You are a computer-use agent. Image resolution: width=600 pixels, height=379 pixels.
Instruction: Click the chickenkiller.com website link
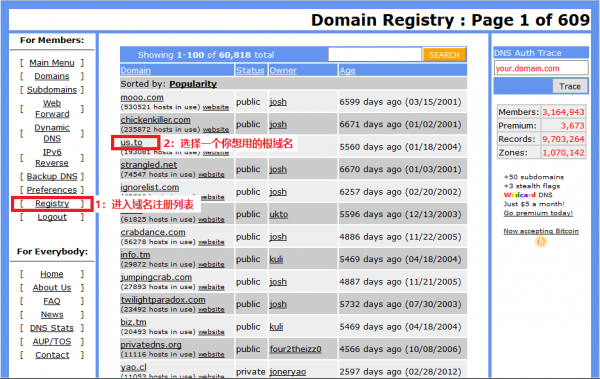coord(216,129)
